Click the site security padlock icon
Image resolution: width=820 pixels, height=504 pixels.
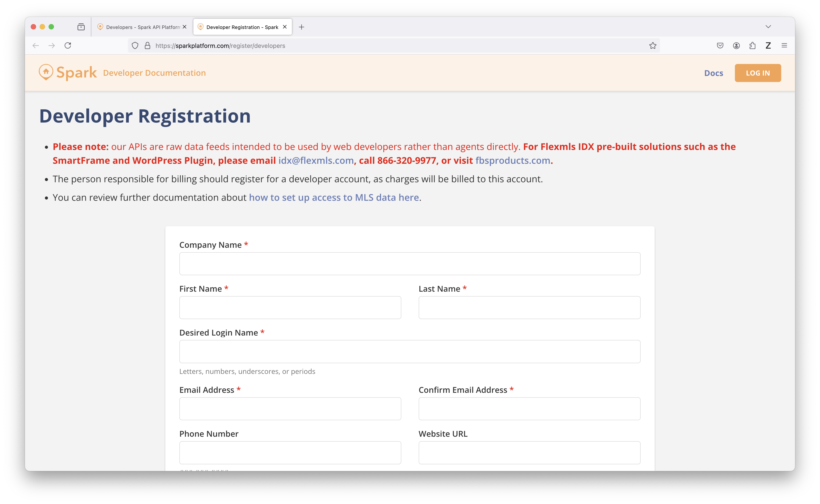coord(147,46)
